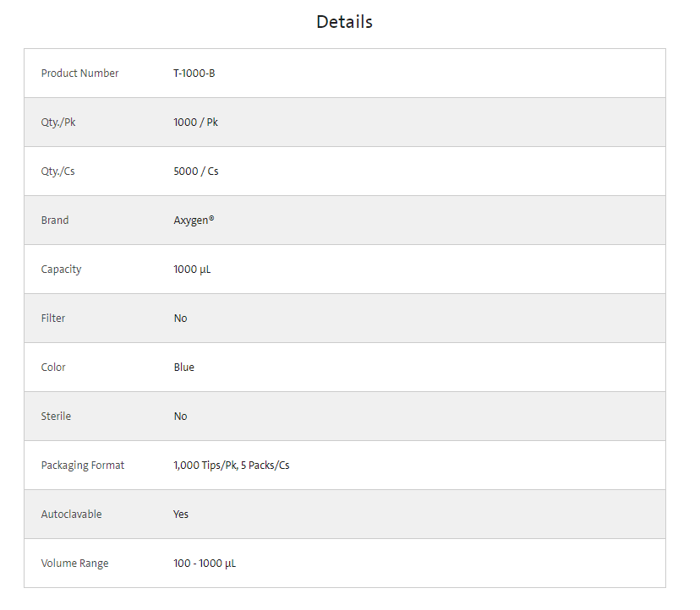700x610 pixels.
Task: Click the Color row label
Action: click(x=53, y=368)
